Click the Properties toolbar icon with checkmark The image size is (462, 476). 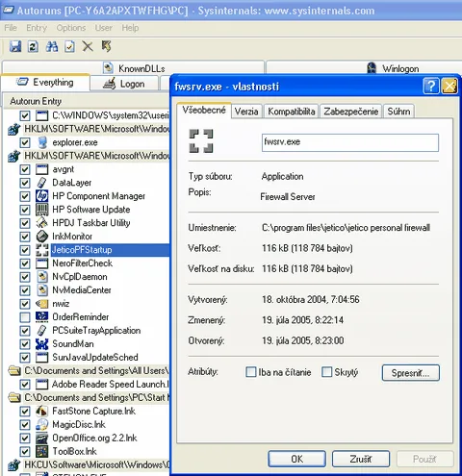(69, 46)
